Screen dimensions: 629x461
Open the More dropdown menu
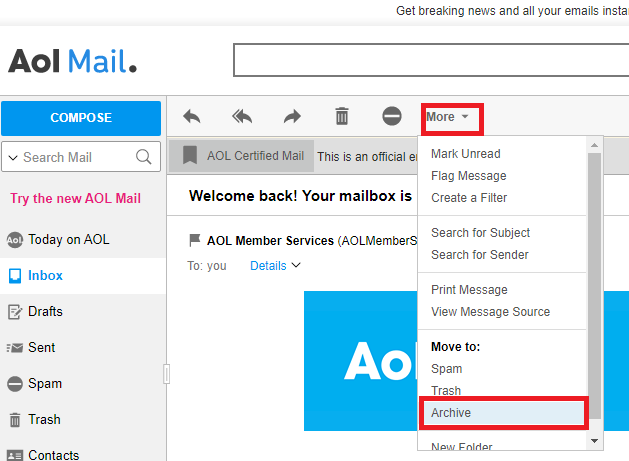pyautogui.click(x=447, y=117)
